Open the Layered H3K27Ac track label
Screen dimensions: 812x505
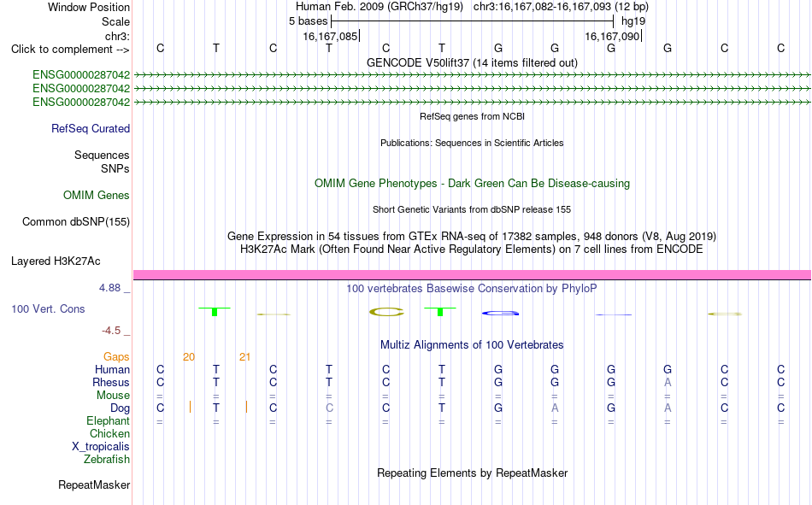click(56, 261)
